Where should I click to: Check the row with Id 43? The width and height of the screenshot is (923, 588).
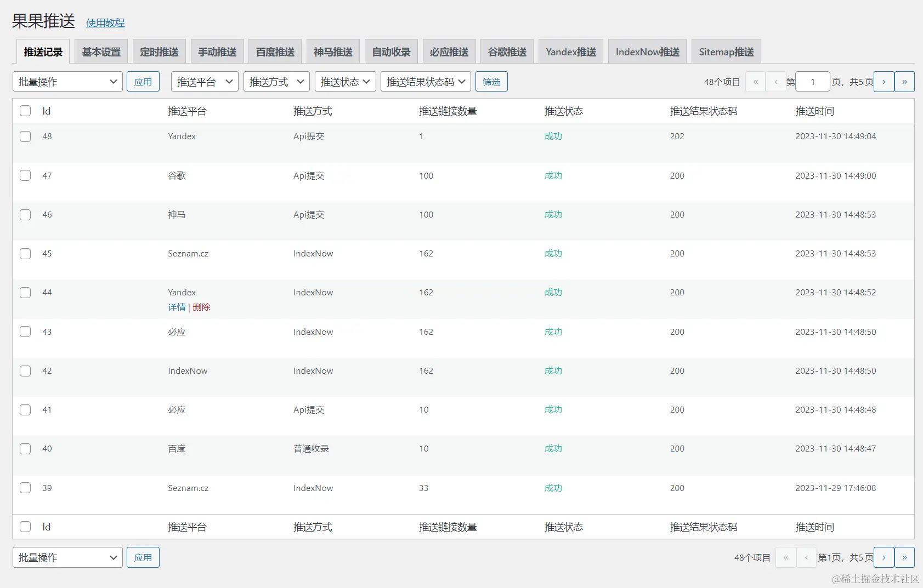click(x=25, y=332)
